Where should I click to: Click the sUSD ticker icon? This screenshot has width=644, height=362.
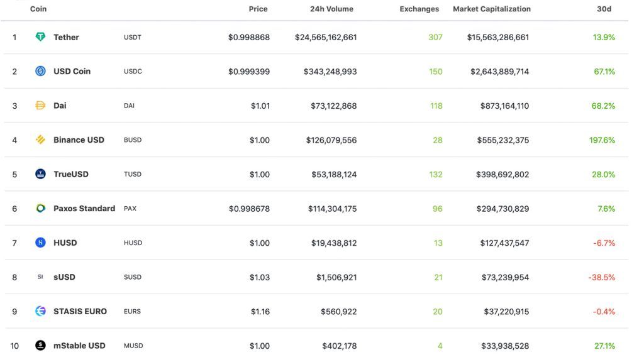(x=40, y=277)
